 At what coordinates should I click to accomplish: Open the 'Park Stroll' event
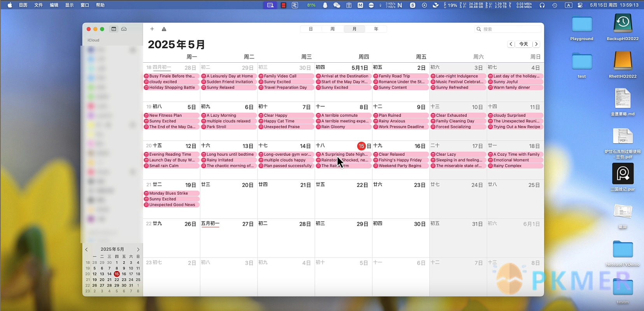pos(229,127)
